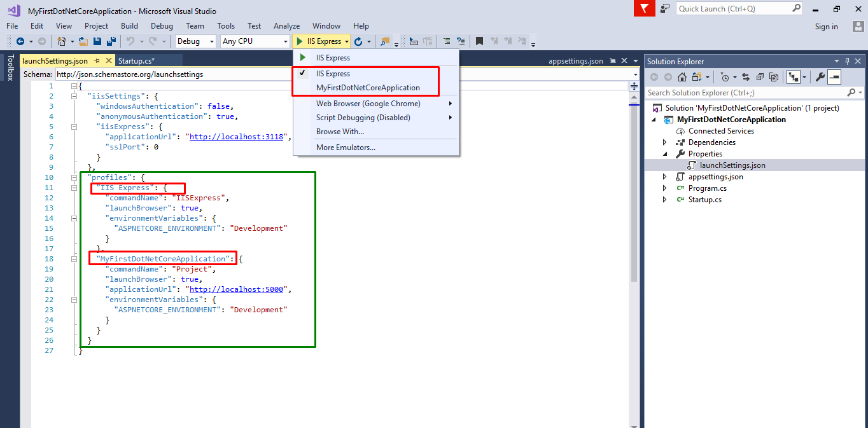Click inside the Quick Launch search box
868x428 pixels.
(x=732, y=9)
